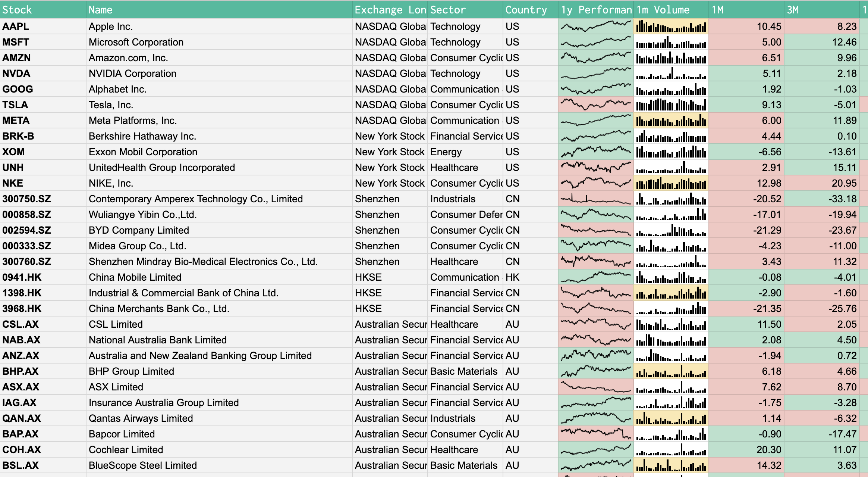Click the Country column header

coord(531,10)
